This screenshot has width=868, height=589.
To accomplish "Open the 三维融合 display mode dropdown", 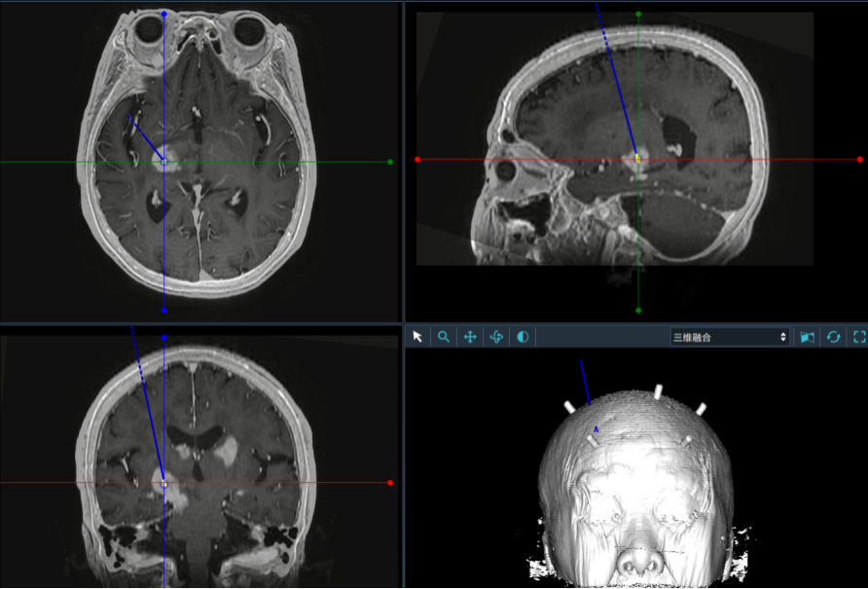I will pos(729,337).
